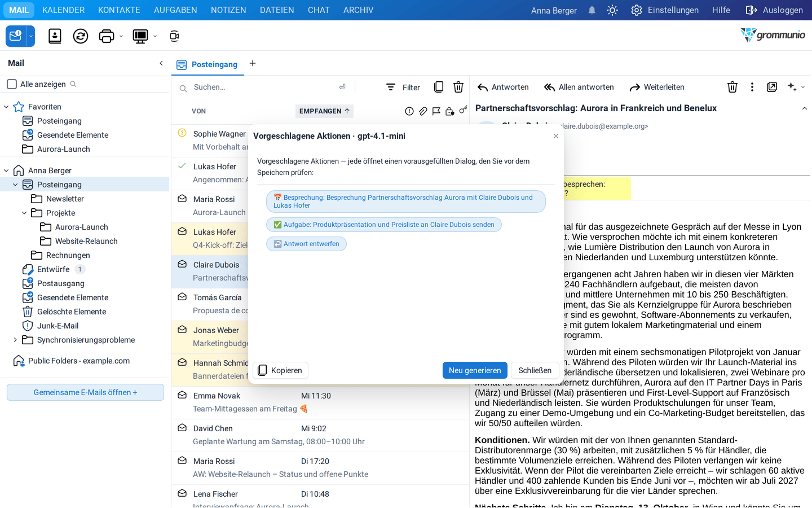Open the address book icon
Screen dimensions: 812x508
55,36
